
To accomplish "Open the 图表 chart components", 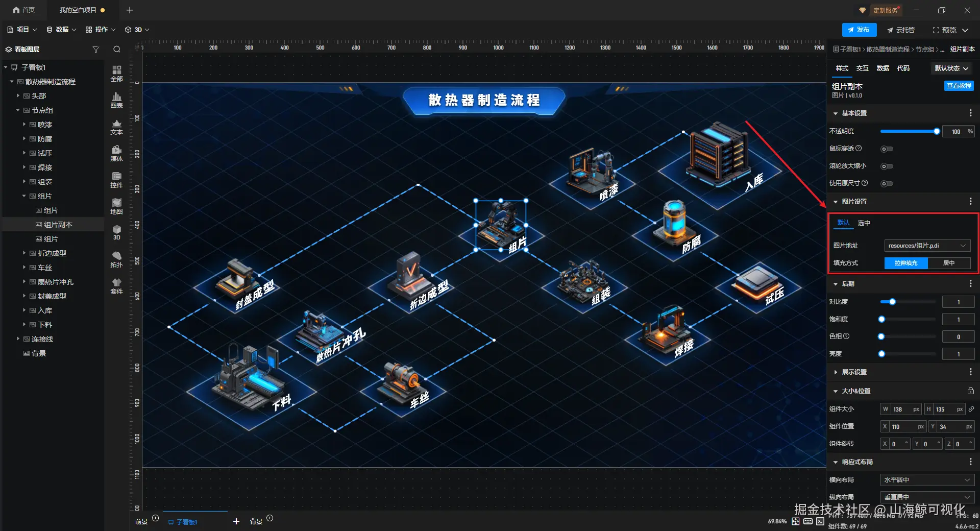I will pos(117,100).
